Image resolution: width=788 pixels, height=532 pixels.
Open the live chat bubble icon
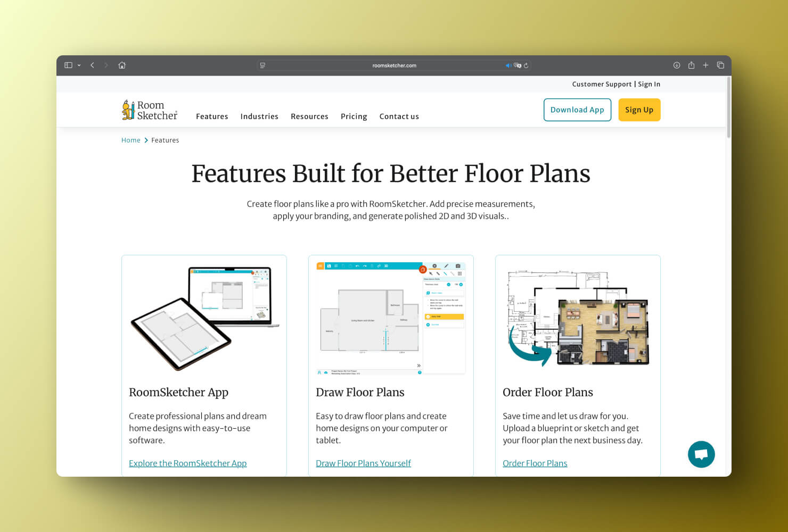click(x=701, y=454)
